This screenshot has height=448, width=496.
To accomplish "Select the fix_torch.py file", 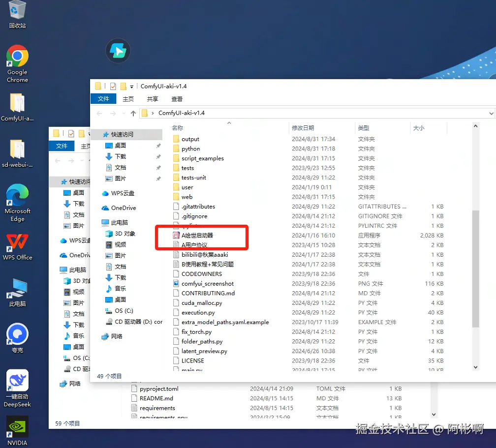I will (x=196, y=331).
